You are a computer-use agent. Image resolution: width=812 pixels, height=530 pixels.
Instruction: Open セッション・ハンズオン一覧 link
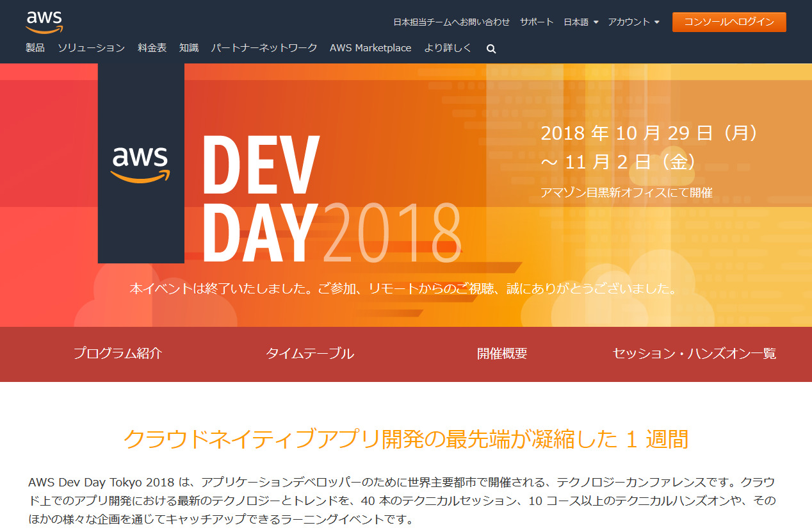point(694,353)
